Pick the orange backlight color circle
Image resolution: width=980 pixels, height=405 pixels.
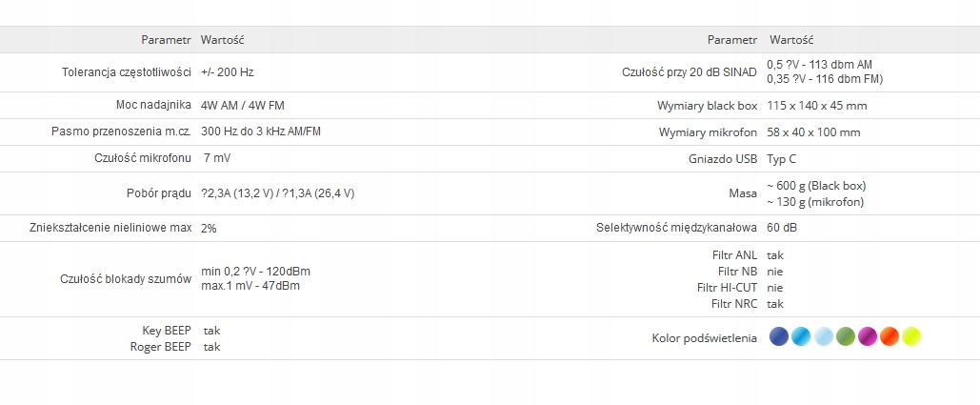[890, 336]
